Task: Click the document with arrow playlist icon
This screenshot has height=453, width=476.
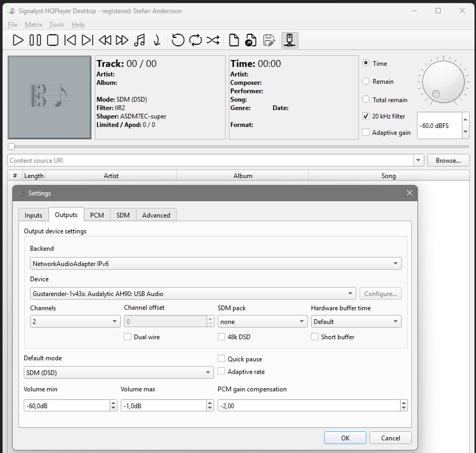Action: click(x=251, y=40)
